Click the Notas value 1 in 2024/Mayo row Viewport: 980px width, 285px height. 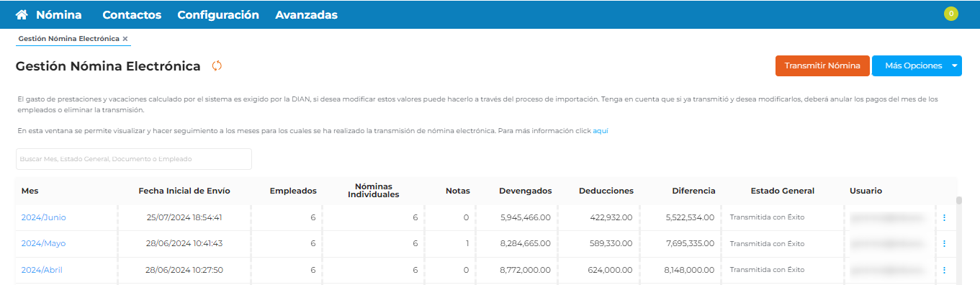[467, 244]
